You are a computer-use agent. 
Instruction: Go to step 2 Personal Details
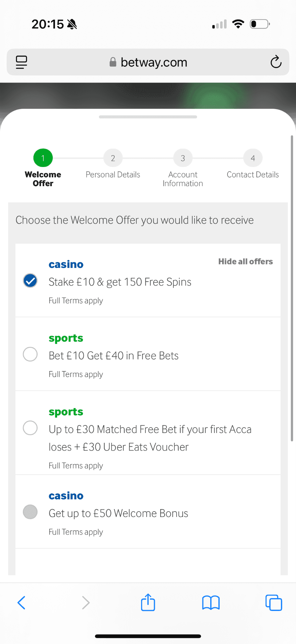coord(113,158)
